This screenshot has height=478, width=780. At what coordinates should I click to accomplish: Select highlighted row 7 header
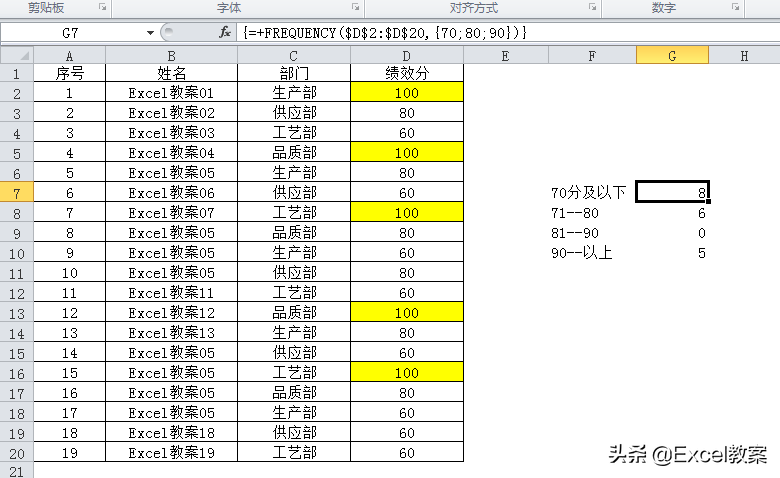(x=17, y=192)
